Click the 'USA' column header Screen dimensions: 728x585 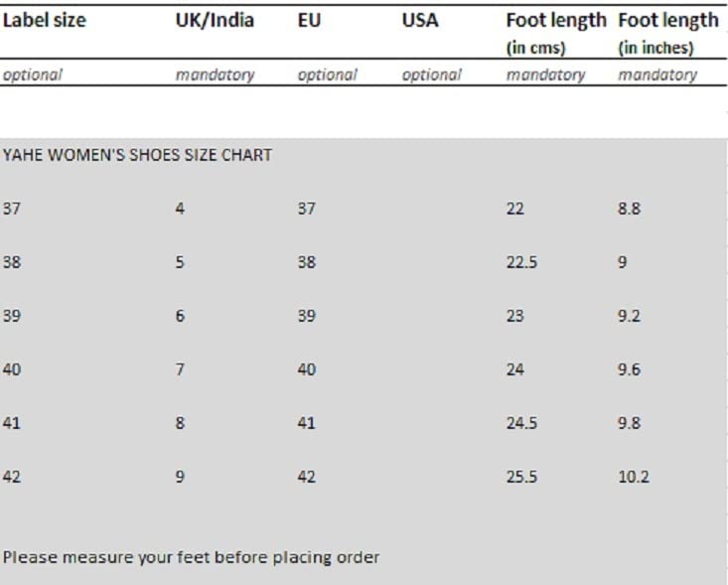click(x=420, y=21)
